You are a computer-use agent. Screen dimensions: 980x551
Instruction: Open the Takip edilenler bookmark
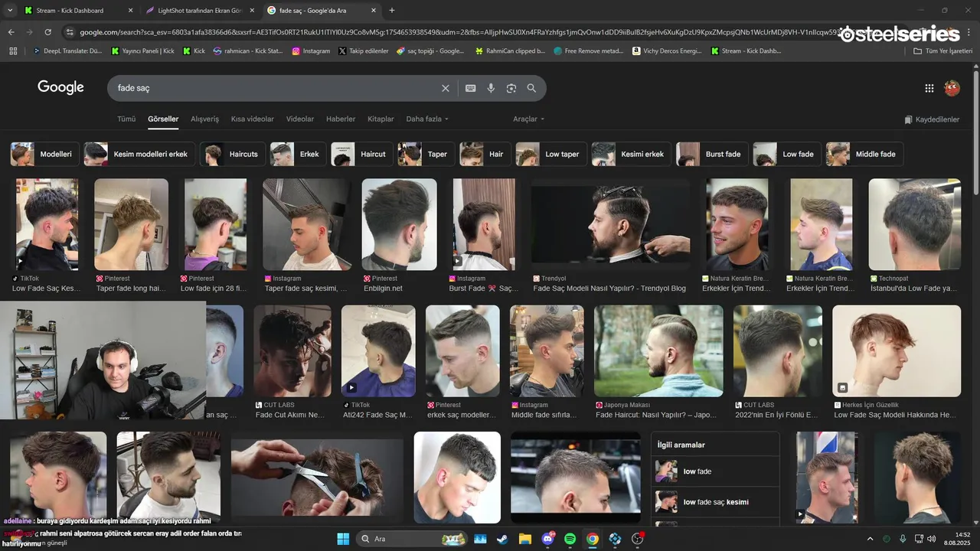pos(363,51)
